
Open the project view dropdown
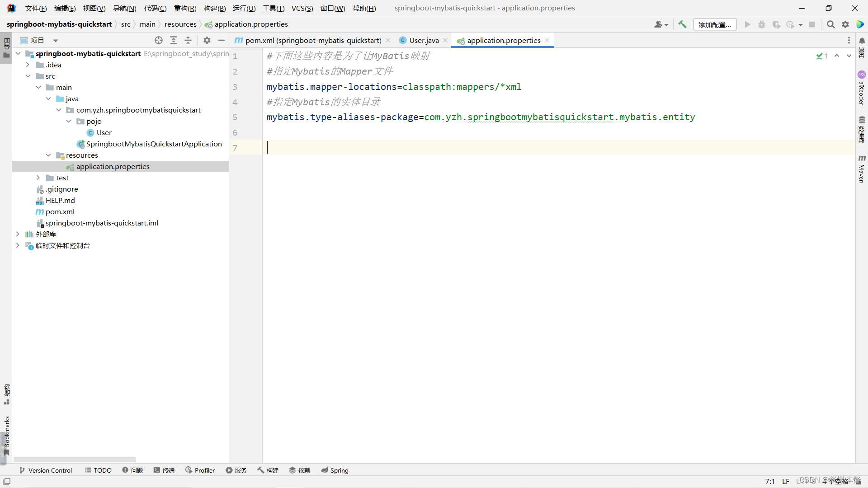[x=56, y=41]
